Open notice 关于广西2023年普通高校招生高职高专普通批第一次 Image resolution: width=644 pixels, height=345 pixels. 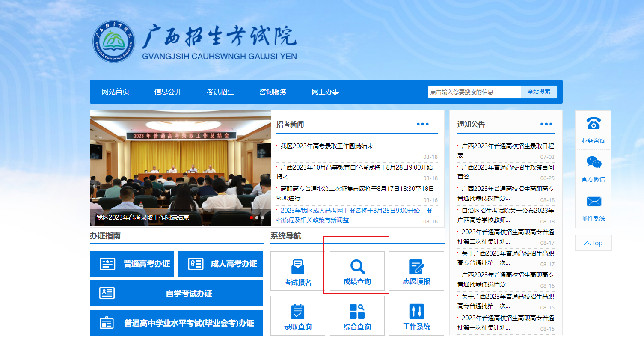tap(506, 301)
